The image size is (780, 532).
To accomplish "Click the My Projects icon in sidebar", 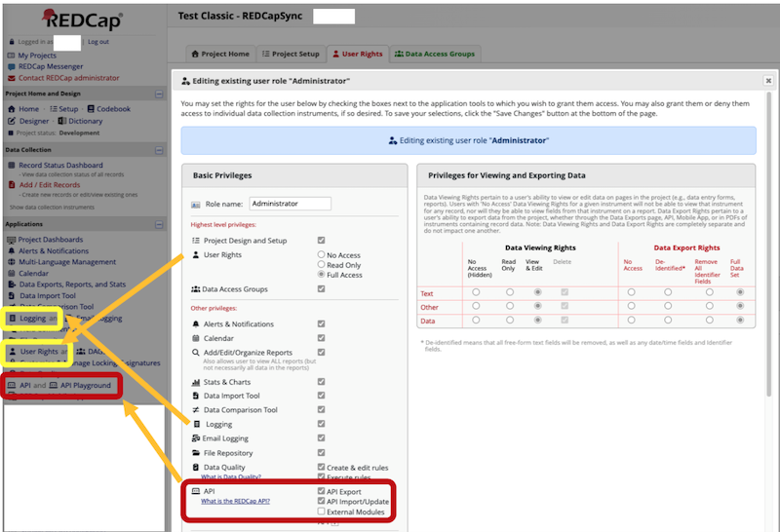I will (11, 56).
